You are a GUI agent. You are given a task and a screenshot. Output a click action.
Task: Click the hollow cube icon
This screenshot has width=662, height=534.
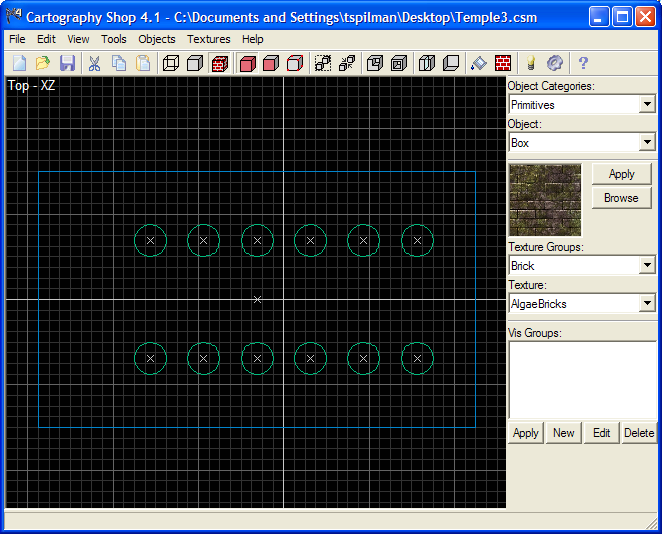tap(399, 63)
